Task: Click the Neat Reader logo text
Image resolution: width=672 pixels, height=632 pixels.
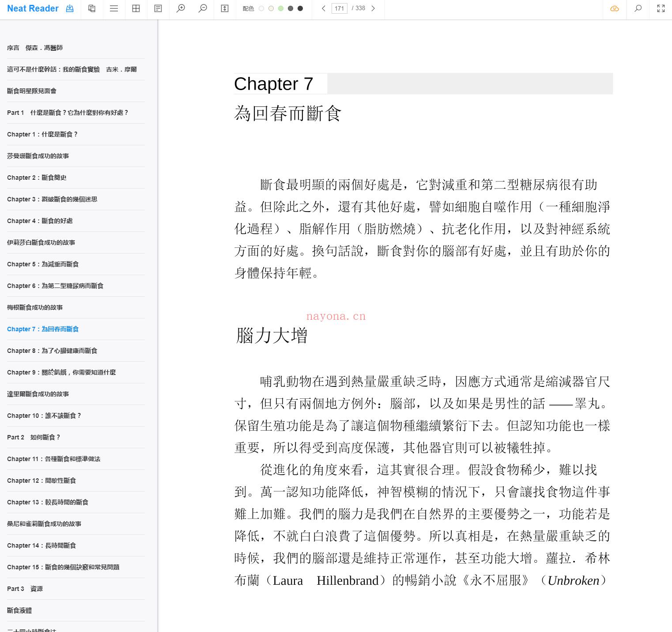Action: [x=33, y=8]
